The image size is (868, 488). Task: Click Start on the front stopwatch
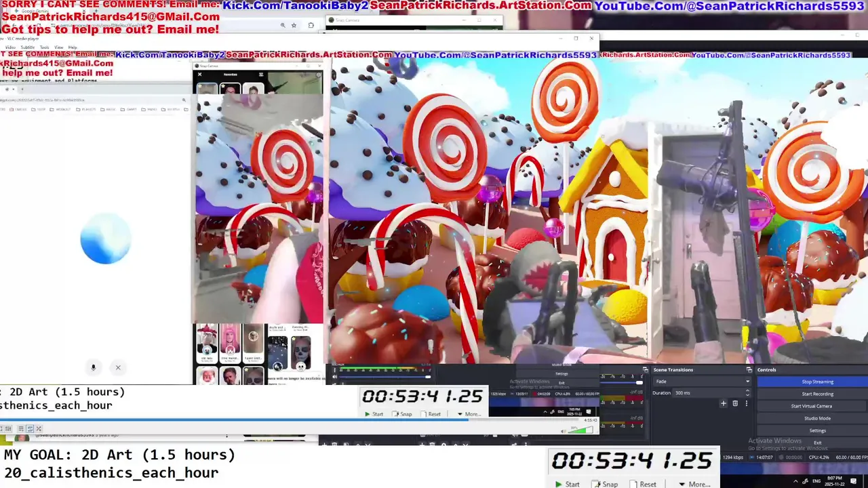click(568, 484)
